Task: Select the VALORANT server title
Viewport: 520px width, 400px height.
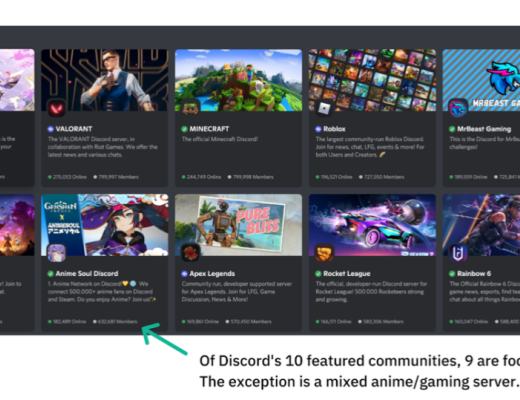Action: (x=74, y=129)
